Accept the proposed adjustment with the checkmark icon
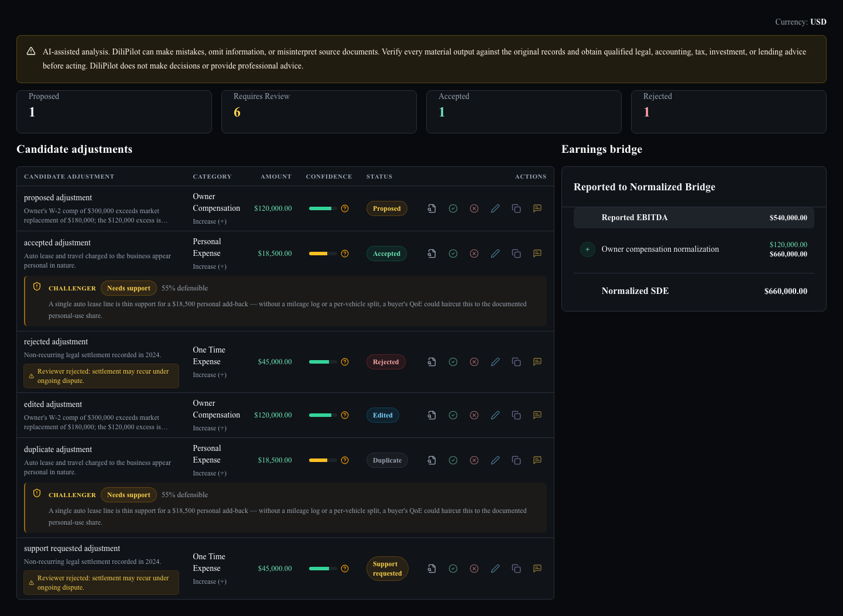This screenshot has width=843, height=616. 453,208
